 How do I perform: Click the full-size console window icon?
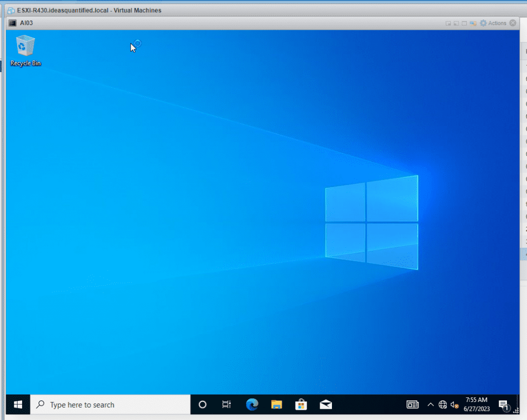464,23
